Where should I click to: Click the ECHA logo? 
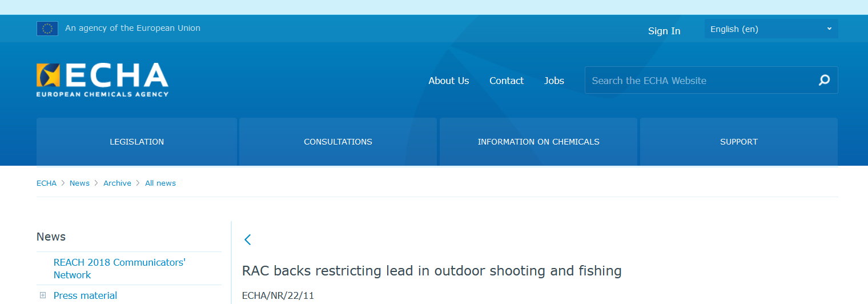click(x=103, y=79)
